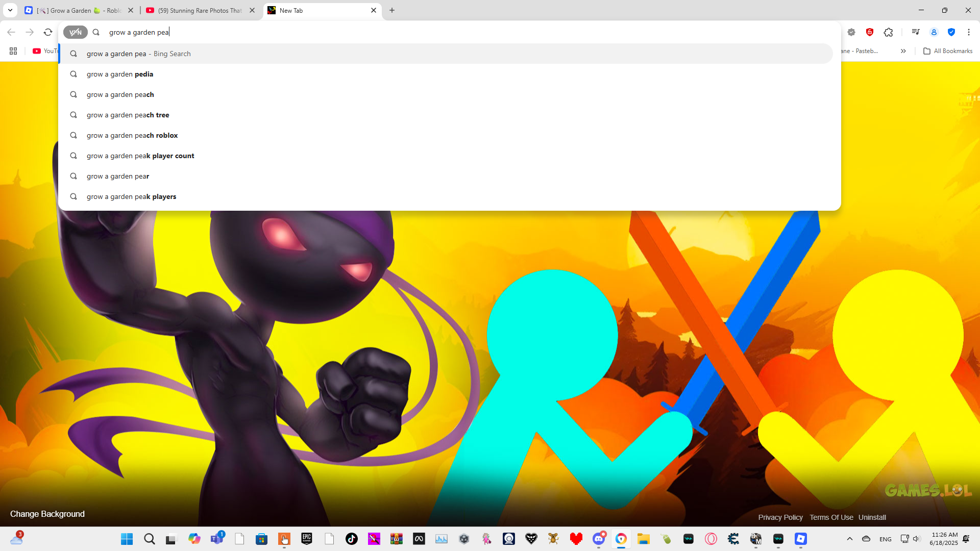Image resolution: width=980 pixels, height=551 pixels.
Task: Open the notifications bell in tray
Action: (966, 539)
